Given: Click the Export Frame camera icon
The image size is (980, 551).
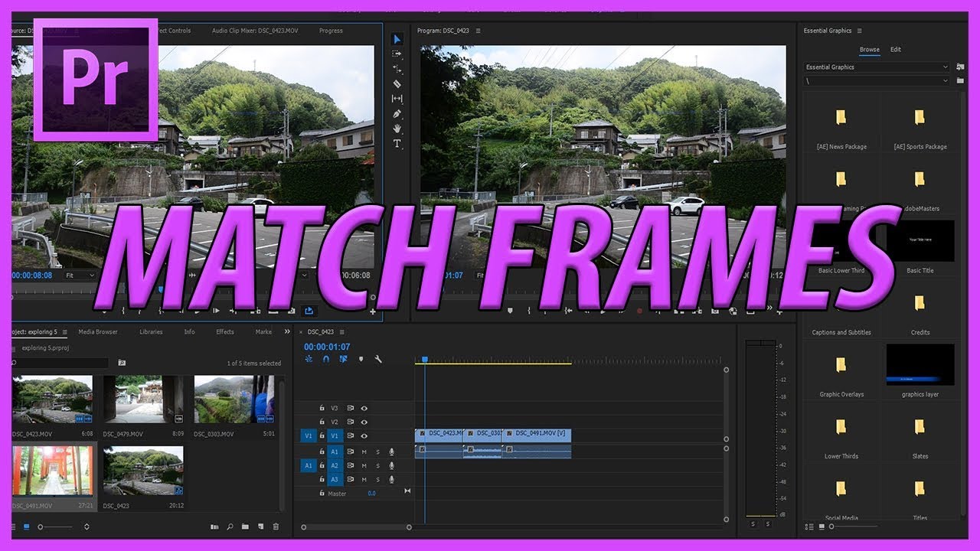Looking at the screenshot, I should (714, 311).
